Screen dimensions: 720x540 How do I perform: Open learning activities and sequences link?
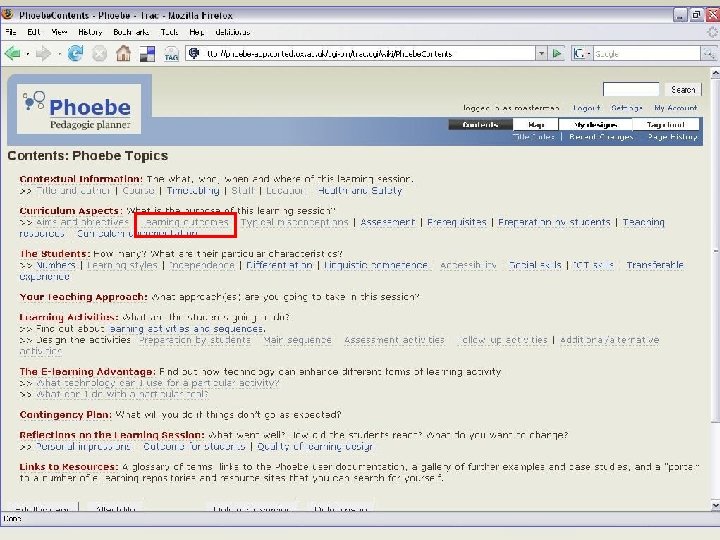pyautogui.click(x=186, y=329)
